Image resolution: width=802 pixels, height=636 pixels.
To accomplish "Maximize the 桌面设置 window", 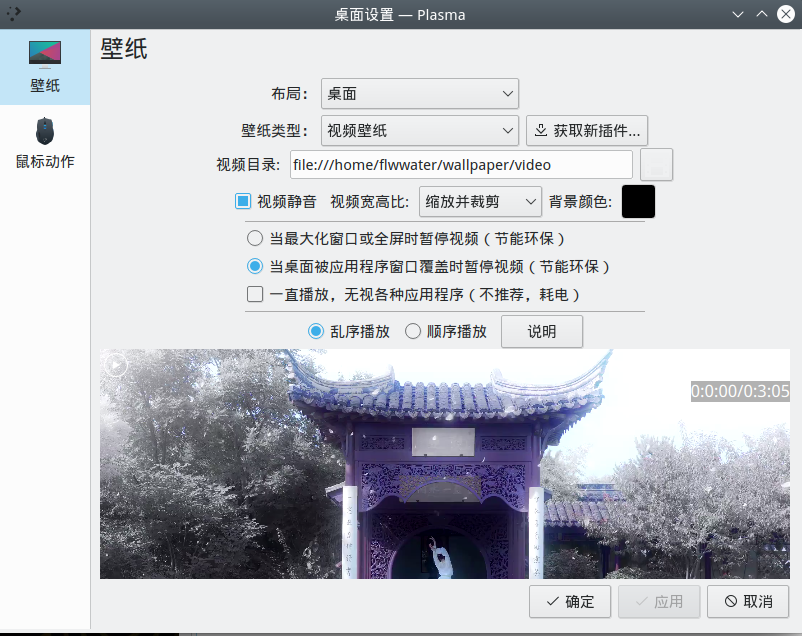I will (x=762, y=14).
